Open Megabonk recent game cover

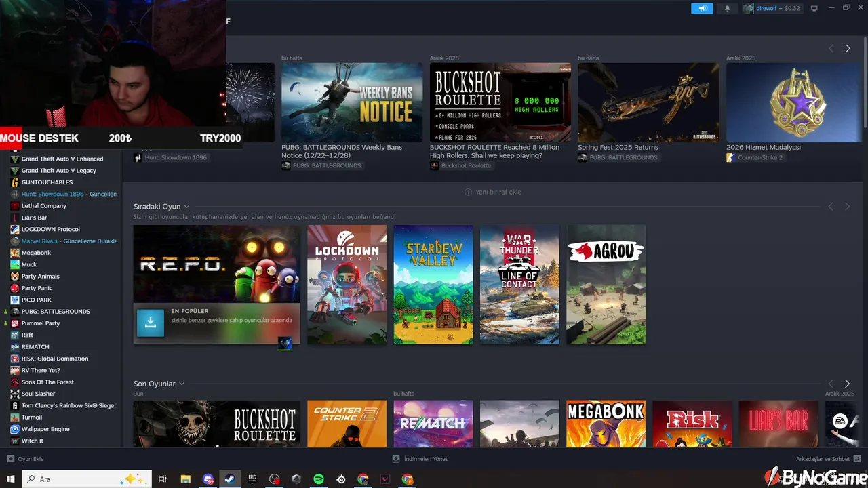pos(606,424)
